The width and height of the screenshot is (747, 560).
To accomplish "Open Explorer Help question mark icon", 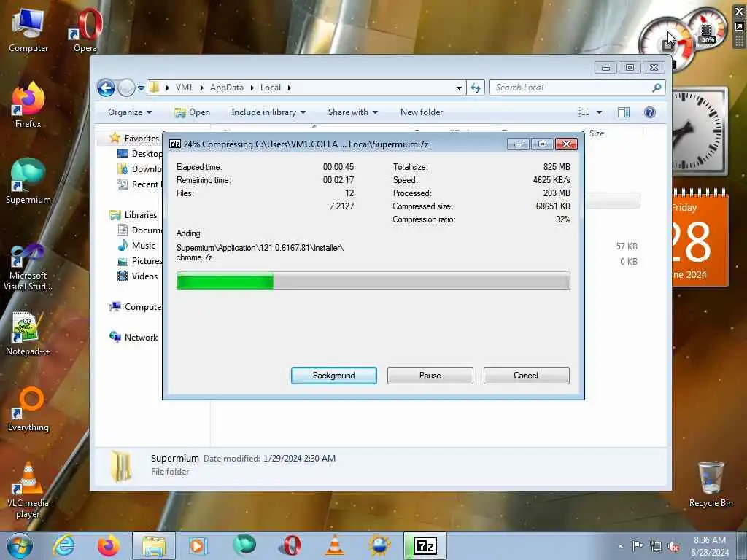I will coord(650,112).
